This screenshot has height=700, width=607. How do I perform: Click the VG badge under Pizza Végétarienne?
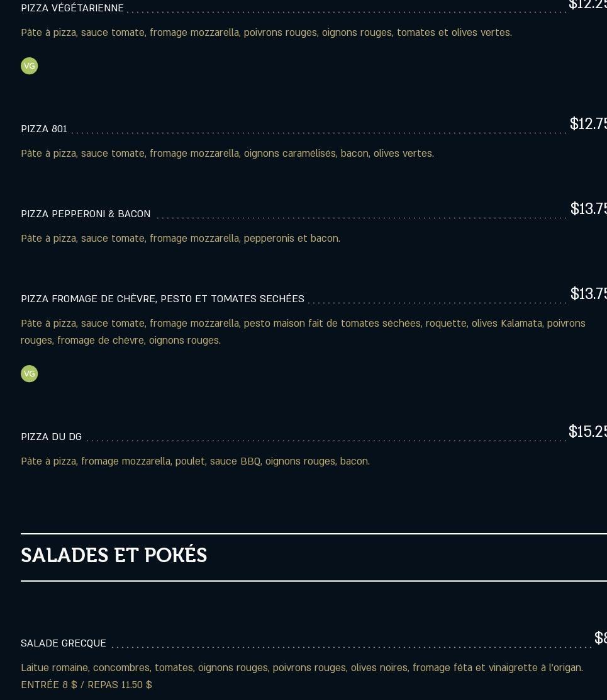30,66
